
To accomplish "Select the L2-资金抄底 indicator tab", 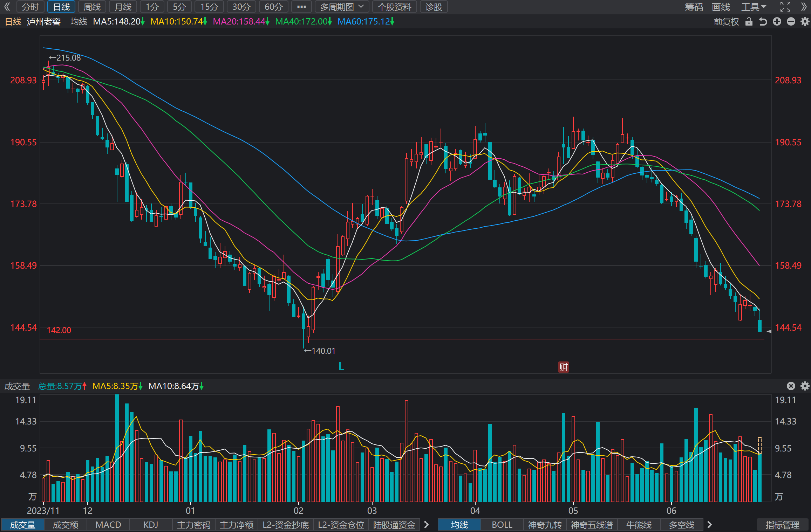I will point(286,525).
